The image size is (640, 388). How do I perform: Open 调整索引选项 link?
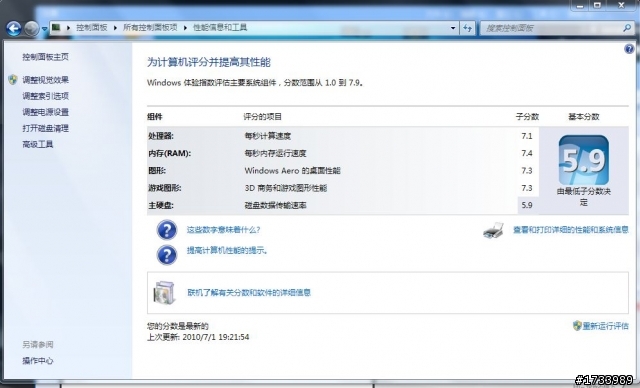tap(45, 96)
